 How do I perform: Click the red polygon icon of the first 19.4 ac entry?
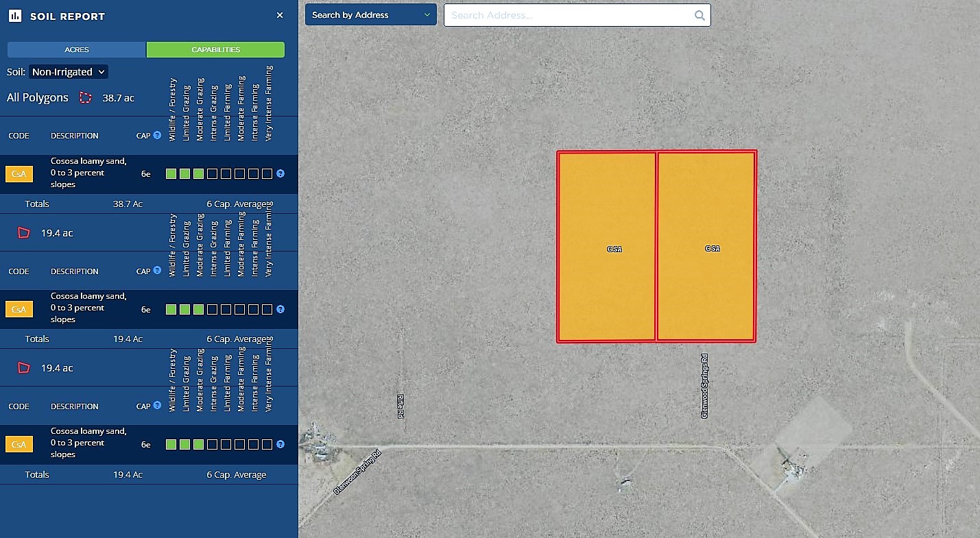click(x=24, y=233)
